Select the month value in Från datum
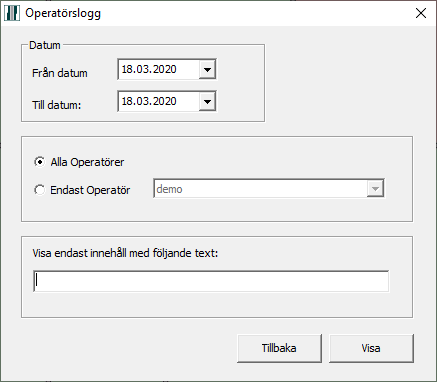The height and width of the screenshot is (382, 437). tap(140, 69)
